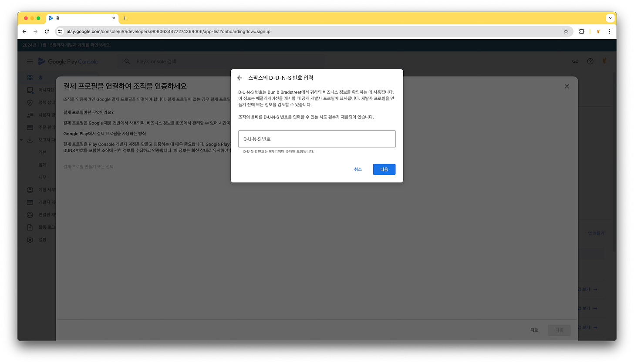Open the Chrome extensions puzzle icon
This screenshot has height=364, width=634.
[581, 31]
